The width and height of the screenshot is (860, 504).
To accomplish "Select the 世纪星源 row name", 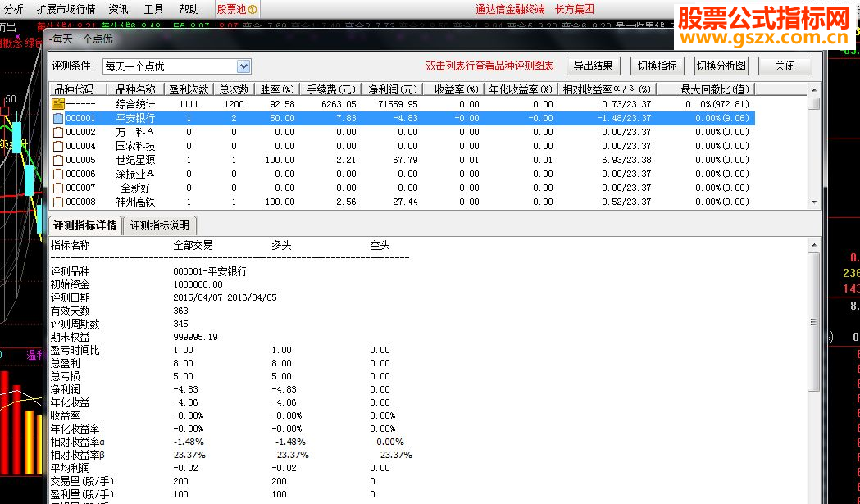I will pyautogui.click(x=135, y=160).
